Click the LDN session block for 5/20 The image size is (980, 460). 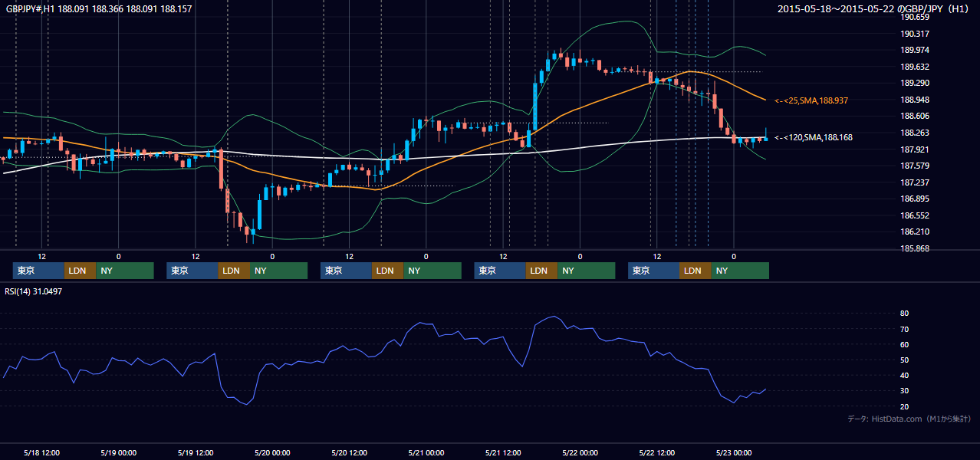(x=387, y=271)
